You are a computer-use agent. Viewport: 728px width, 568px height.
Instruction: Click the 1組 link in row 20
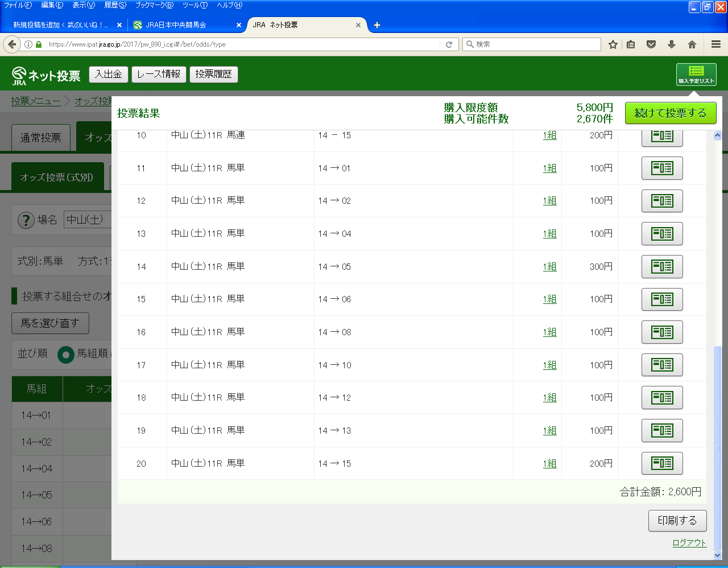(549, 464)
